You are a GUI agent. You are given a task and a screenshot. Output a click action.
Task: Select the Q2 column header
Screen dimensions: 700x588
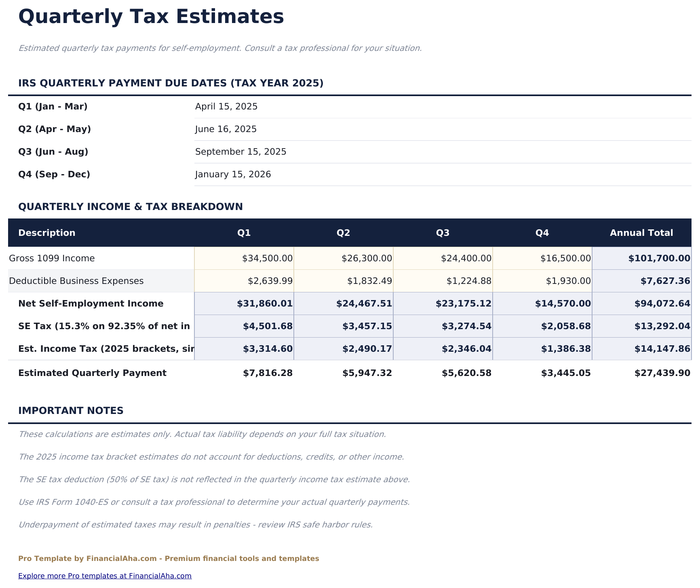[x=342, y=233]
